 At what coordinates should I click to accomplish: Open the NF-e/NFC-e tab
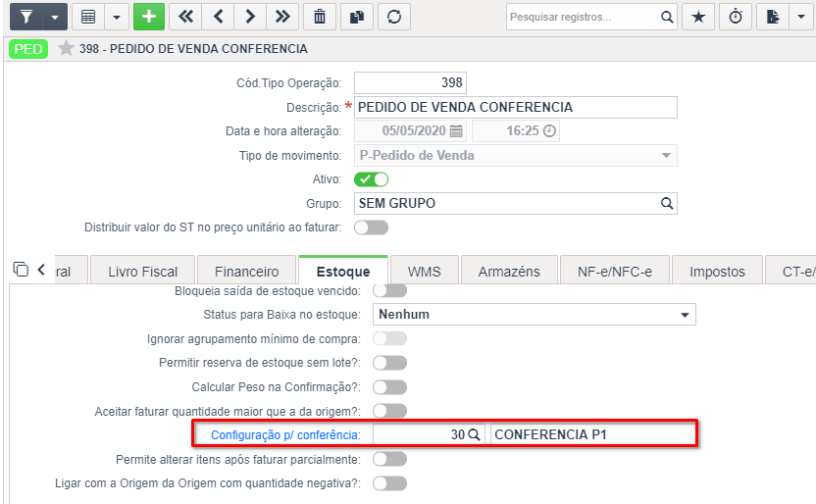[615, 271]
